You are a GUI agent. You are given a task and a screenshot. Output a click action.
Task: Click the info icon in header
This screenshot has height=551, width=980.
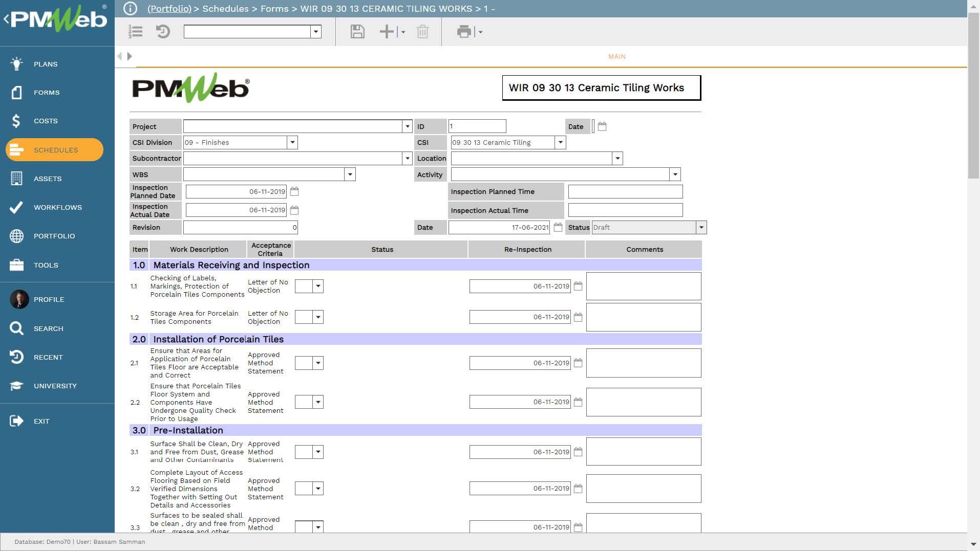(x=130, y=9)
